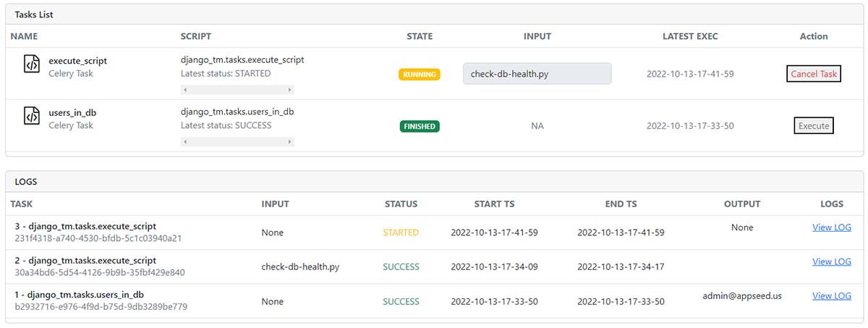Viewport: 868px width, 328px height.
Task: Click task ID 30a34bd6-5d54-4126-9b9b-35fbf429e840
Action: 99,272
